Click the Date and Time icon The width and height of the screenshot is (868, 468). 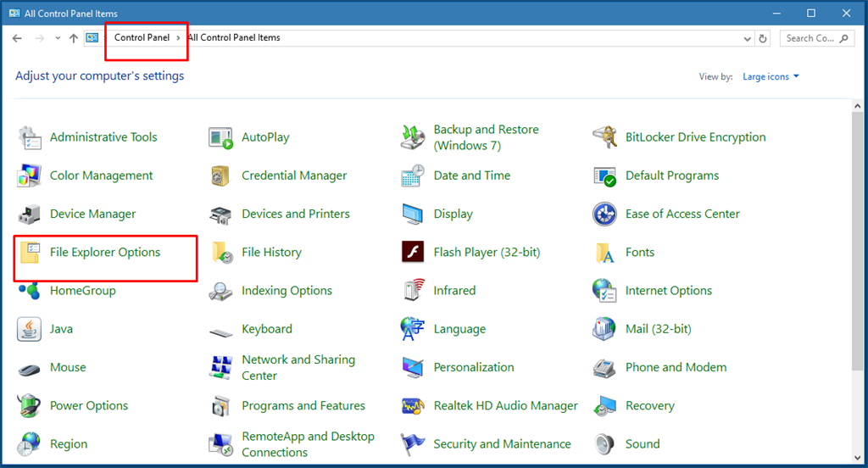[x=413, y=175]
